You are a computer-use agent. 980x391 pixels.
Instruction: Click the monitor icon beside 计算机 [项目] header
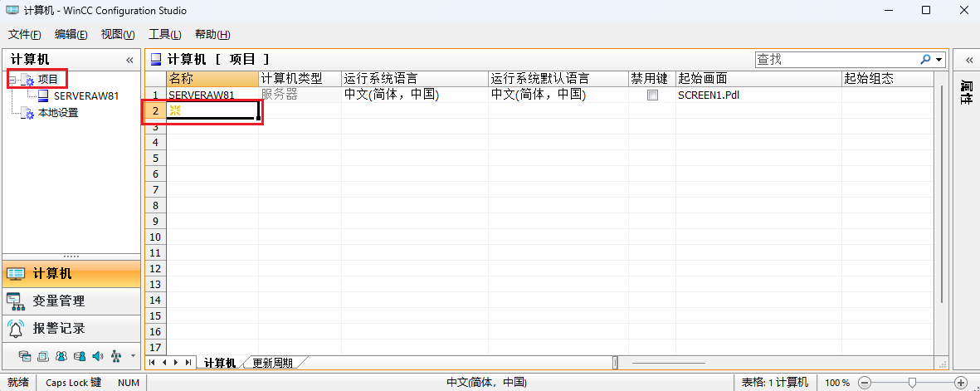[x=156, y=60]
